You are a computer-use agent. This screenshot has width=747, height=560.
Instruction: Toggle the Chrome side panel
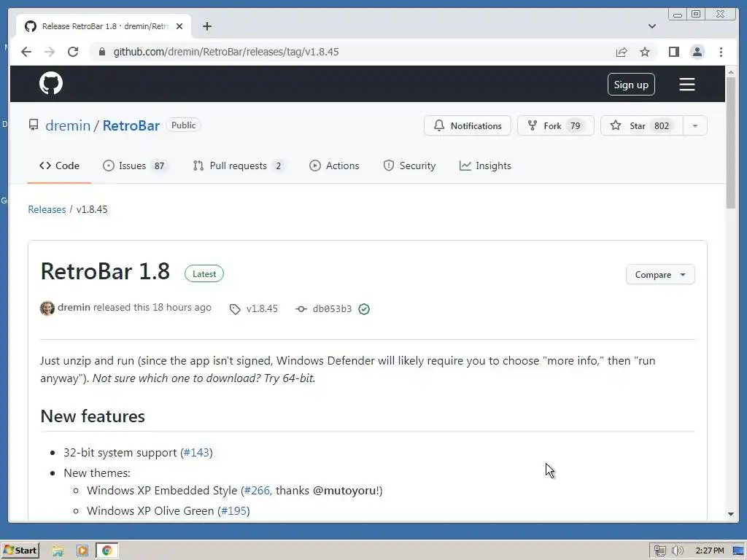[x=673, y=52]
